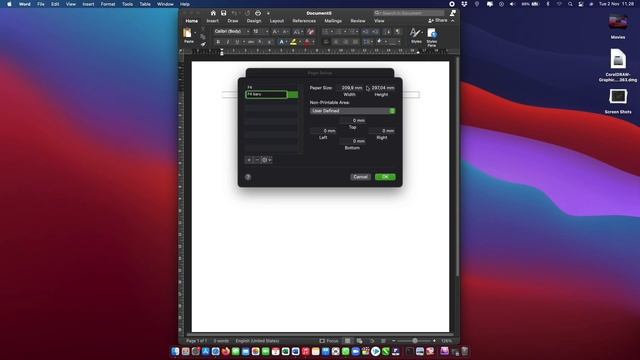This screenshot has width=640, height=360.
Task: Click the Right margin field
Action: 382,131
